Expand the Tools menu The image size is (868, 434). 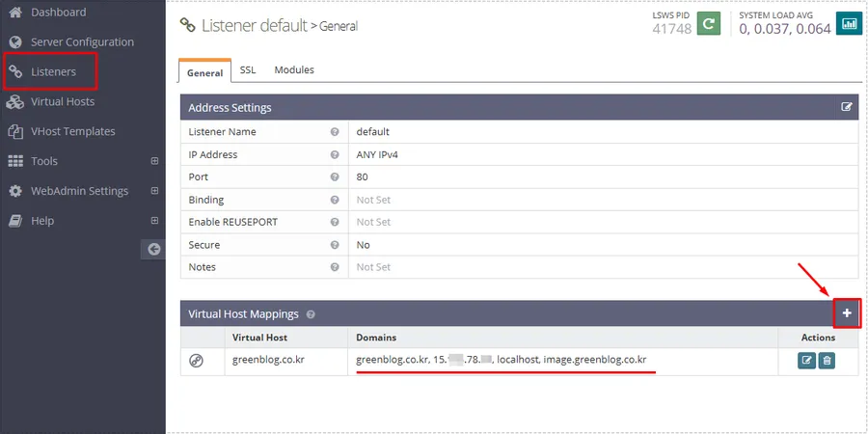pos(154,161)
